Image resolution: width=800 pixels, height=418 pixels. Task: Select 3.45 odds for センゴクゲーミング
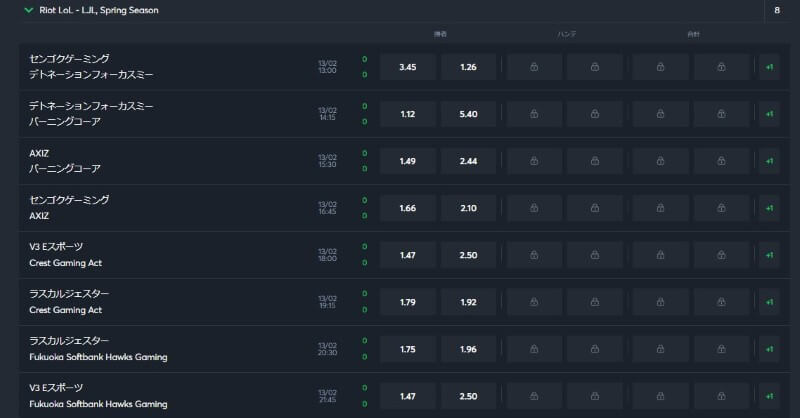[x=407, y=67]
